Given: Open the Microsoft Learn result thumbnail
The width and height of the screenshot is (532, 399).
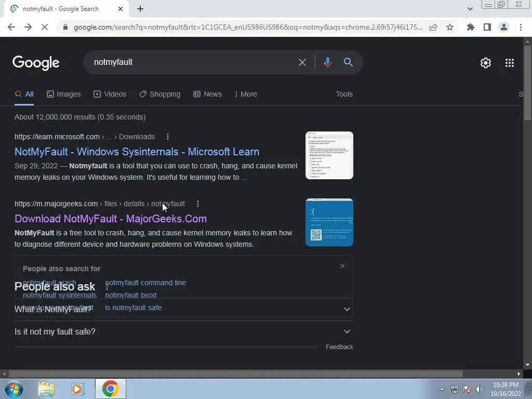Looking at the screenshot, I should click(x=329, y=155).
